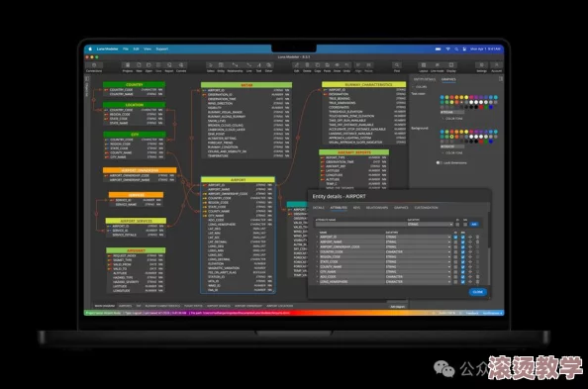Open the Support menu in menu bar
Viewport: 588px width, 389px height.
(x=162, y=49)
